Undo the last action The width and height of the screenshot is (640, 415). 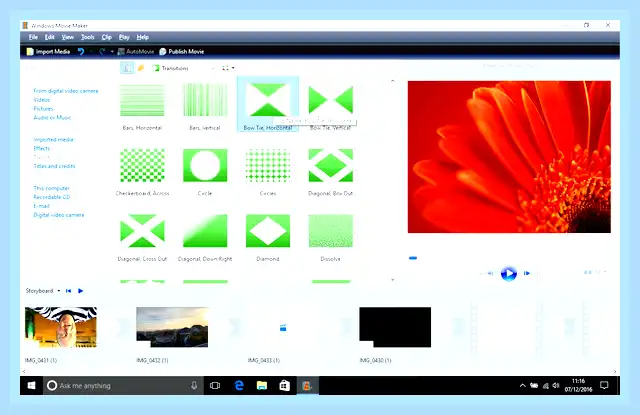[81, 51]
